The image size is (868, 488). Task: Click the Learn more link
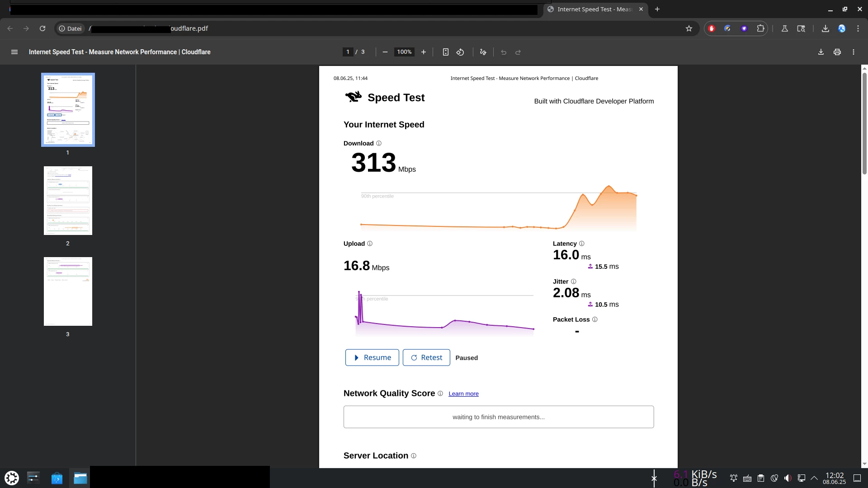tap(463, 394)
